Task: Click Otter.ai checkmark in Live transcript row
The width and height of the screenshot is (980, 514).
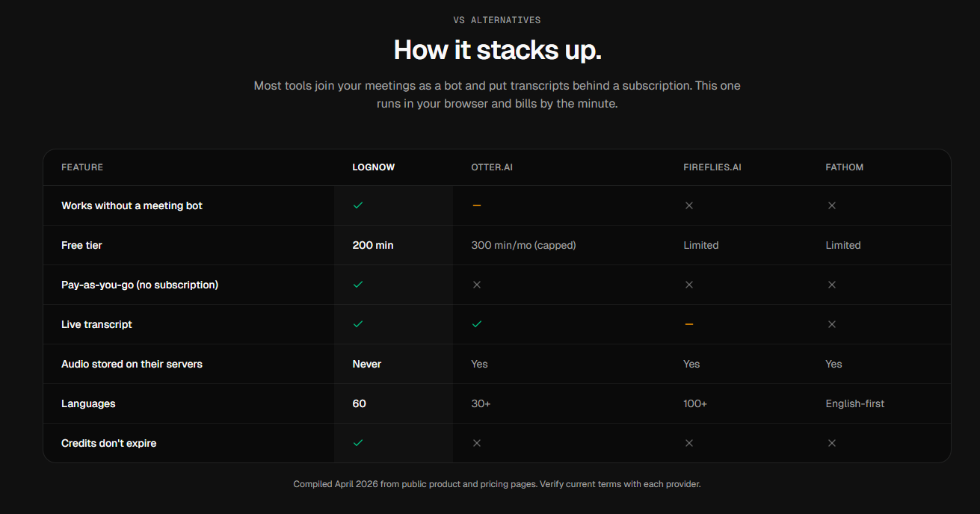Action: 477,324
